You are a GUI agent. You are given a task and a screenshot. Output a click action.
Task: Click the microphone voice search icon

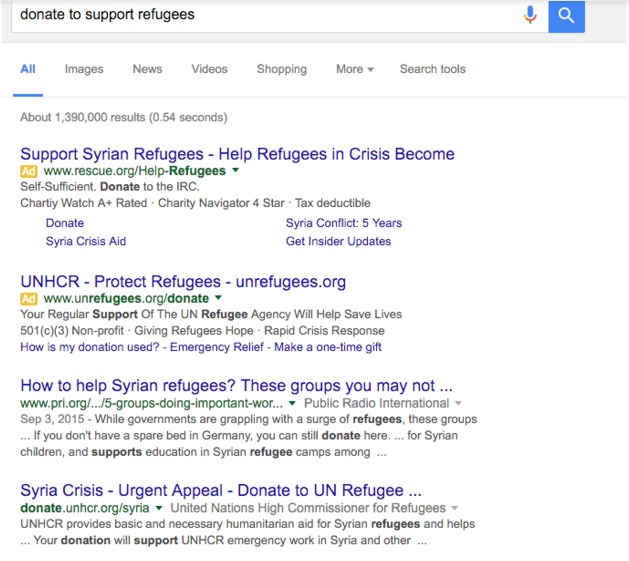tap(530, 15)
